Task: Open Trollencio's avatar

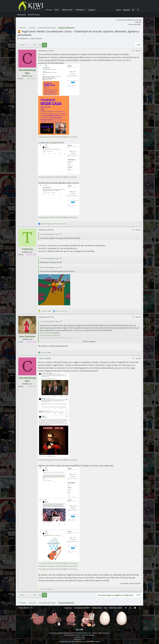Action: (27, 237)
